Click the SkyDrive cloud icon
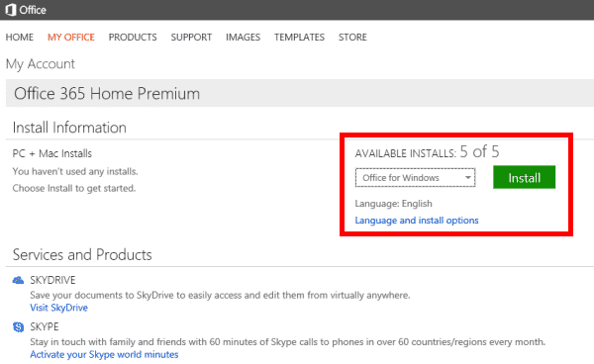 tap(18, 280)
